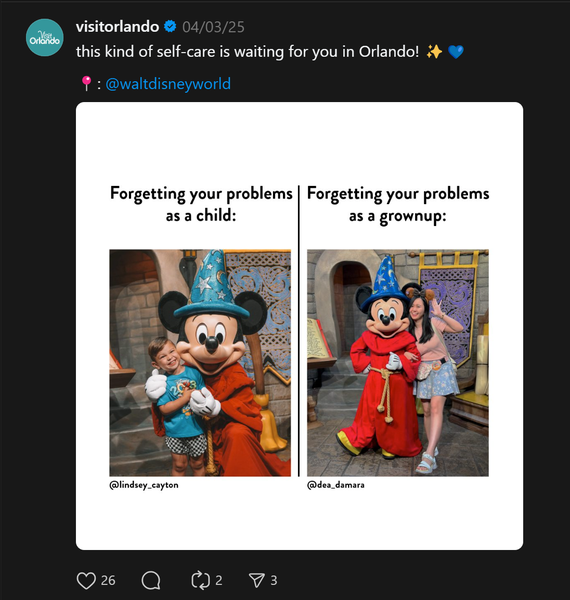570x600 pixels.
Task: Open replies with the comment bubble icon
Action: (x=151, y=580)
